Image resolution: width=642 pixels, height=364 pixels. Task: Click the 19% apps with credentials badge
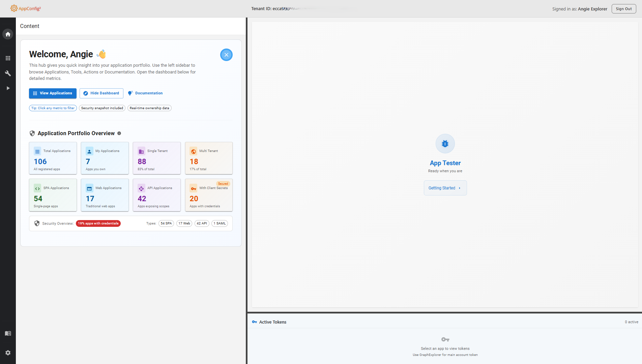tap(98, 223)
